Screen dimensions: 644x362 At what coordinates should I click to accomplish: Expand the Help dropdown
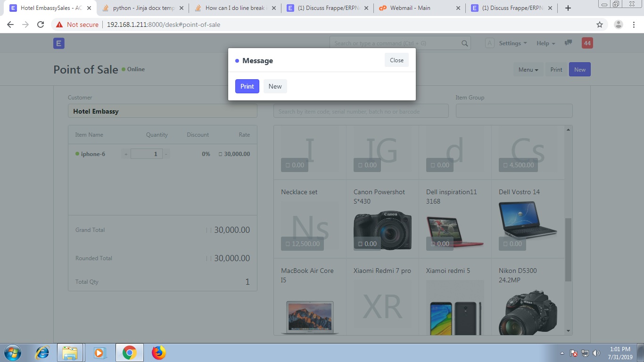[546, 43]
